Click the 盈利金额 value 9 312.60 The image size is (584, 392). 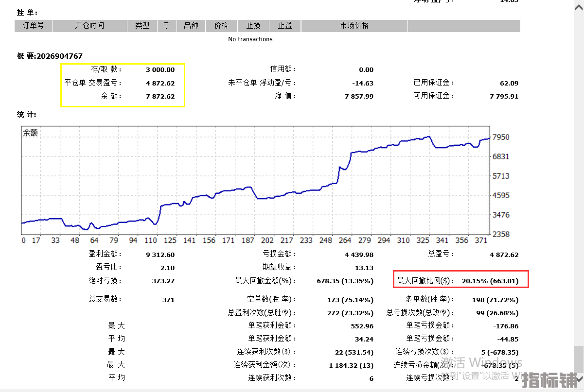pos(160,255)
